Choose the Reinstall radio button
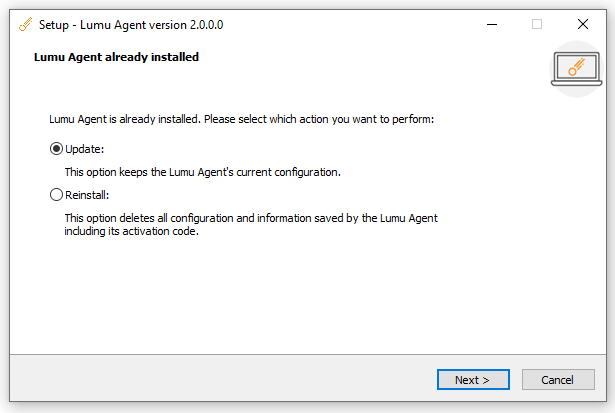Image resolution: width=615 pixels, height=413 pixels. pos(56,194)
